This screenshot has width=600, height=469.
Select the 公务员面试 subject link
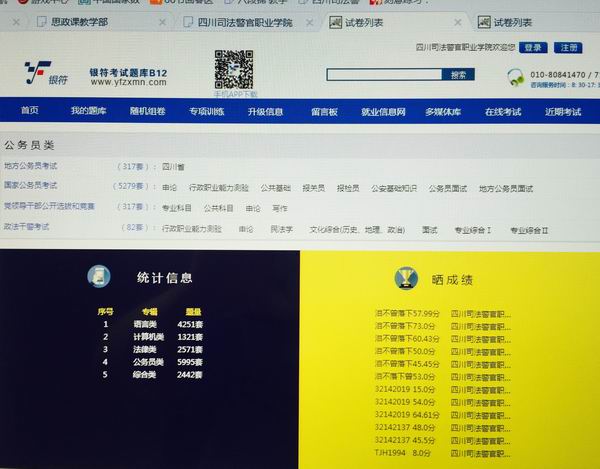(447, 189)
